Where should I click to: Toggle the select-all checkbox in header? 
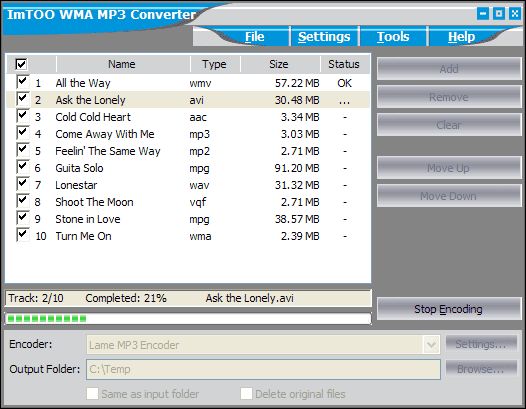coord(21,64)
